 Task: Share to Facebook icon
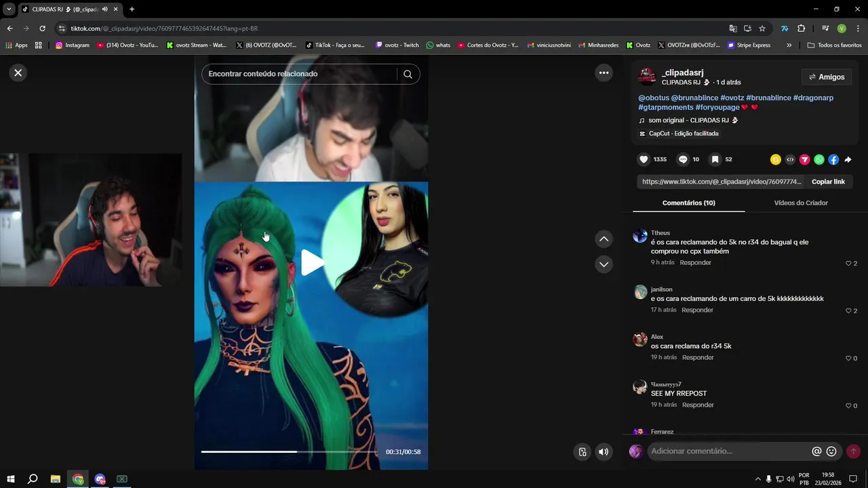pyautogui.click(x=833, y=160)
